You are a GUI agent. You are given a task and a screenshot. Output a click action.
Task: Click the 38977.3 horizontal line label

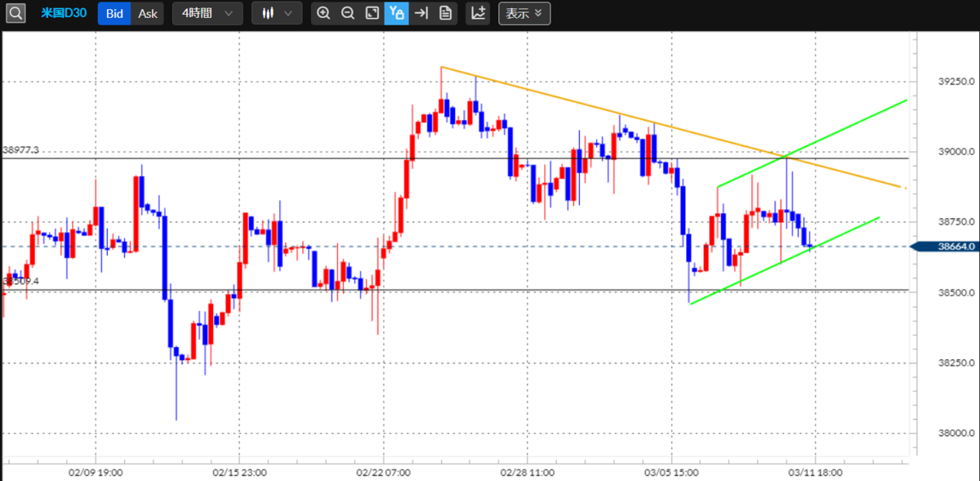pyautogui.click(x=21, y=150)
